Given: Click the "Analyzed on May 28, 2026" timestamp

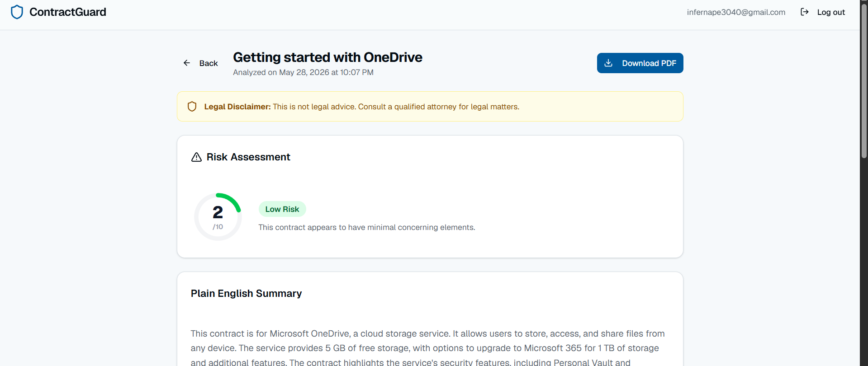Looking at the screenshot, I should (x=303, y=72).
